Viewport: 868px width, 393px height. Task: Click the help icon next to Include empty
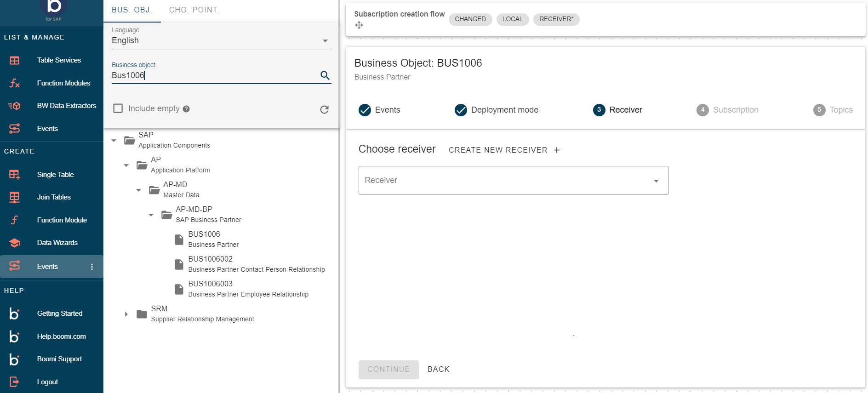(186, 109)
